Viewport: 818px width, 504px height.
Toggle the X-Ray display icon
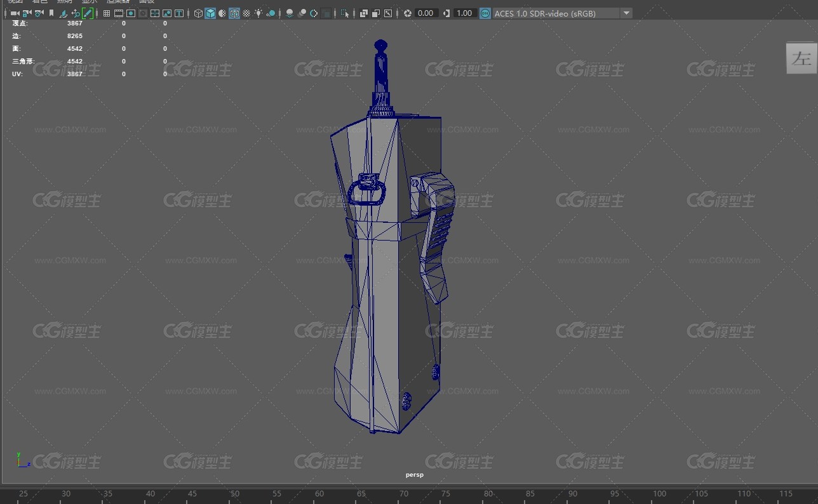(364, 13)
